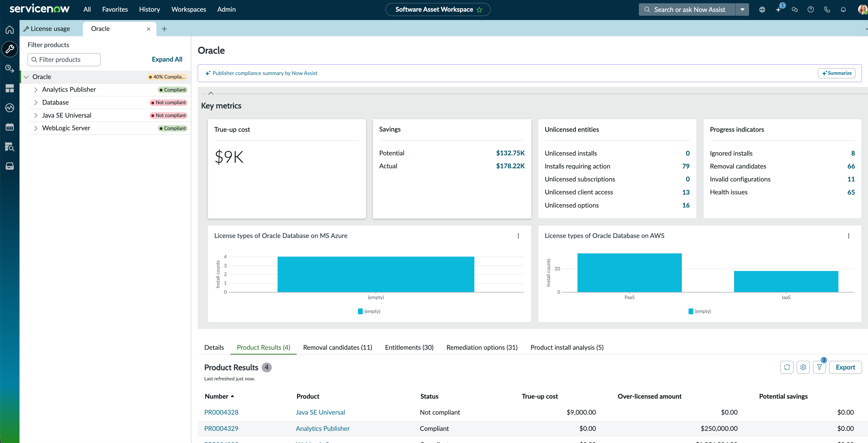Close the Oracle tab

(x=149, y=29)
